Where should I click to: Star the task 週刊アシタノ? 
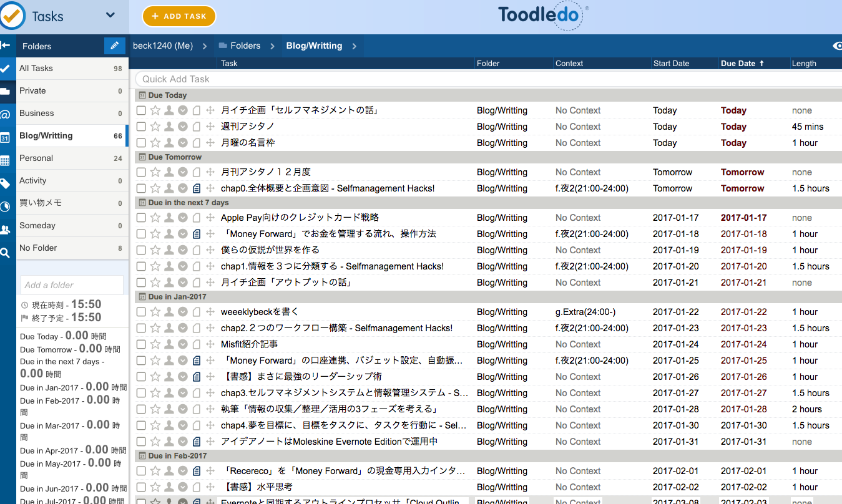(155, 127)
